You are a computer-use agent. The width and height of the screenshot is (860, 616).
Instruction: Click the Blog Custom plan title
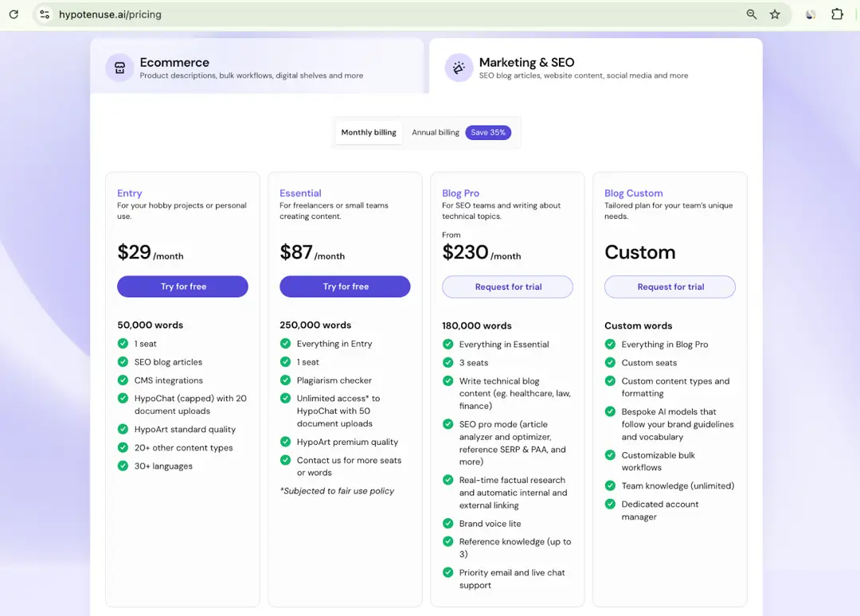(634, 193)
